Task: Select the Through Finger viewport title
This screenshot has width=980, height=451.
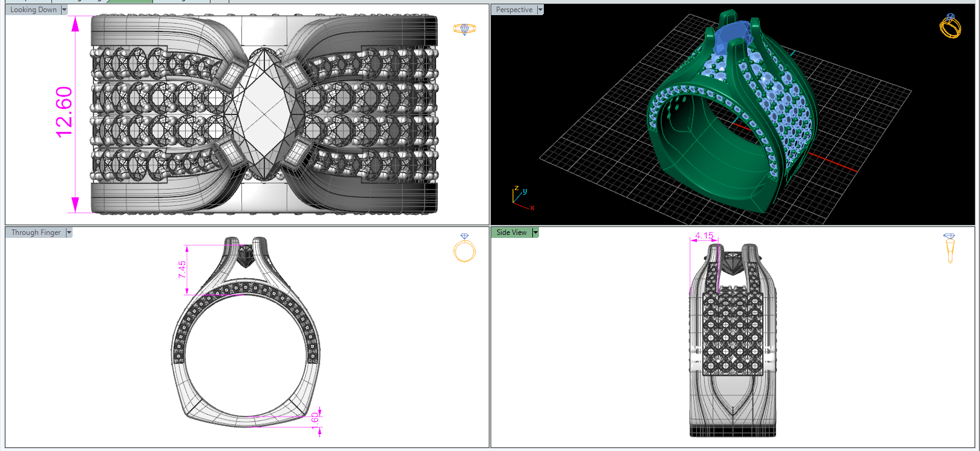Action: click(36, 232)
